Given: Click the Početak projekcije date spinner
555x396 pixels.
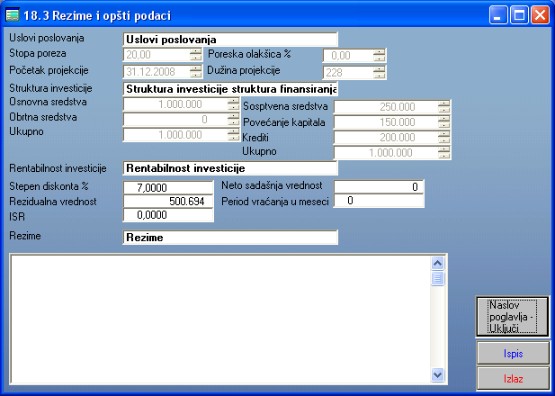Looking at the screenshot, I should coord(196,71).
